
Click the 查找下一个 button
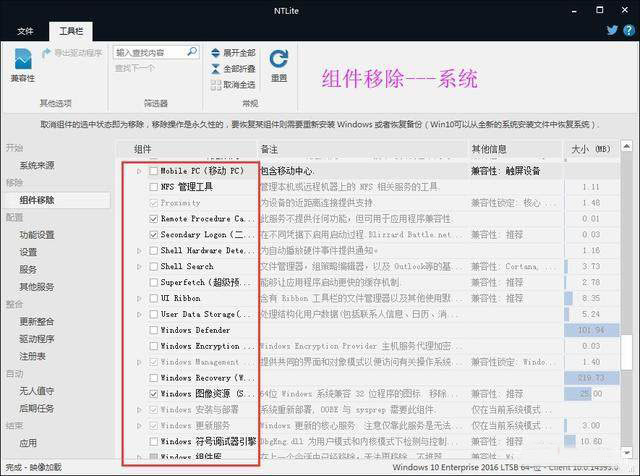click(135, 68)
